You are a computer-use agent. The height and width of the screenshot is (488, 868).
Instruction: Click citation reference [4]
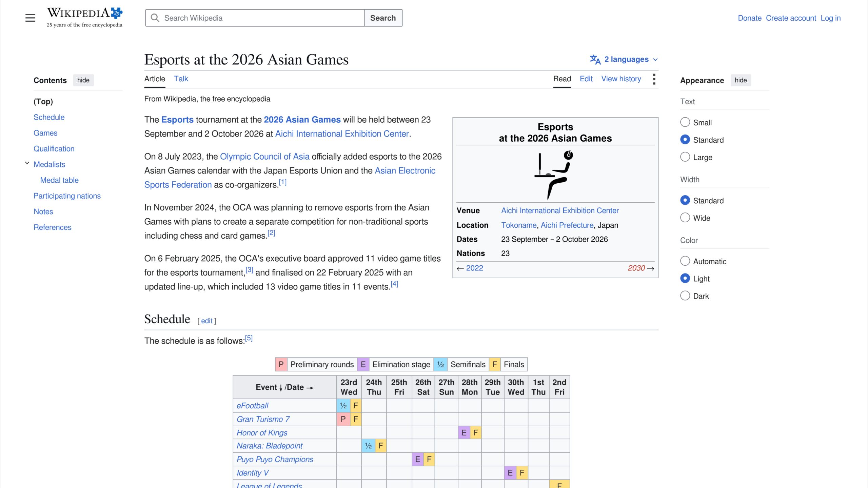click(394, 284)
